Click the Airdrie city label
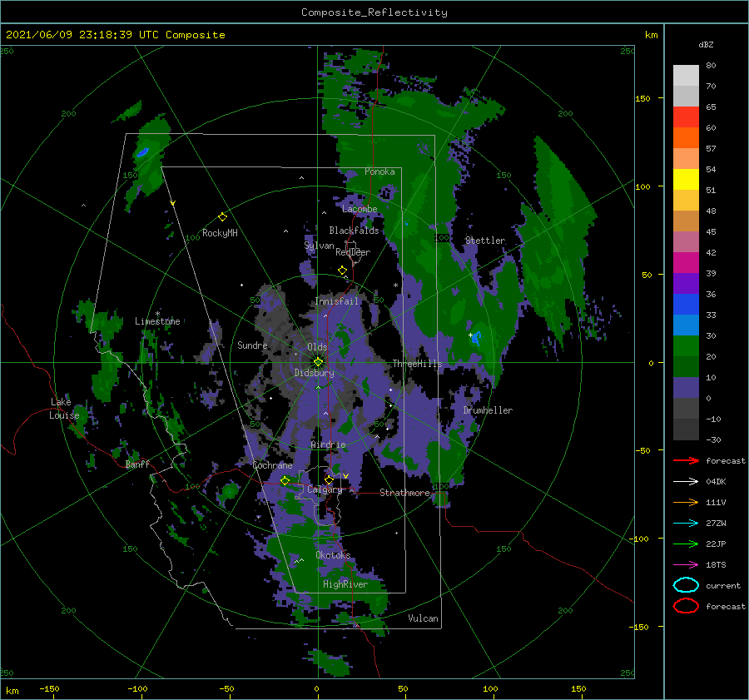 (x=328, y=444)
